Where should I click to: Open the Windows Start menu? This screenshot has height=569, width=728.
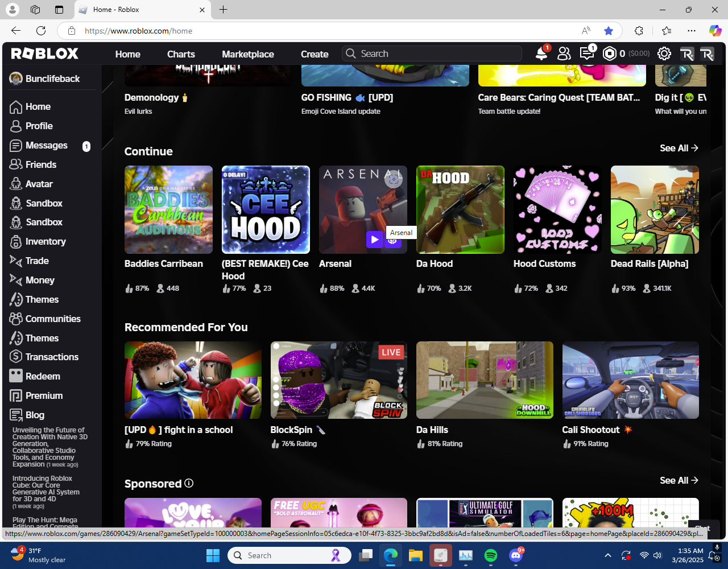click(213, 555)
